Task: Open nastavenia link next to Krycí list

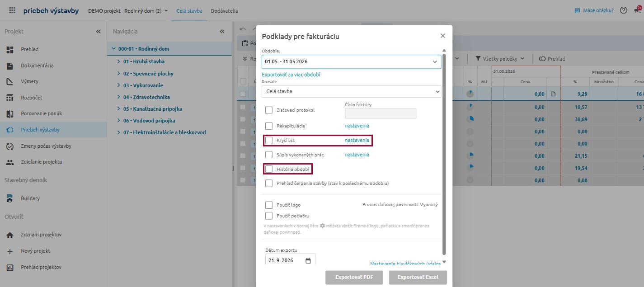Action: [357, 140]
